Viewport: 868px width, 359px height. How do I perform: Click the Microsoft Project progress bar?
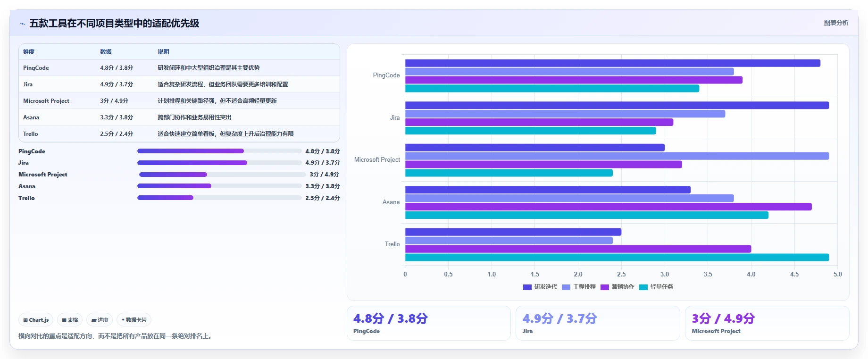click(x=223, y=175)
